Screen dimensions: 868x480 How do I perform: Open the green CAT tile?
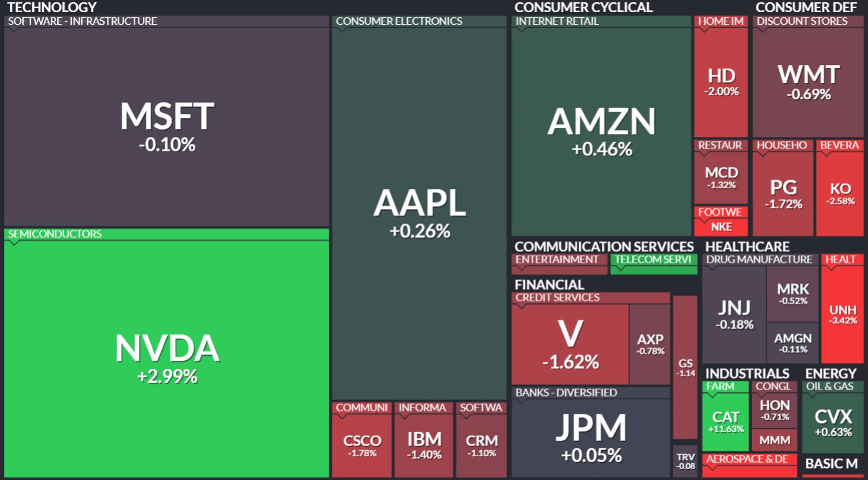click(726, 421)
